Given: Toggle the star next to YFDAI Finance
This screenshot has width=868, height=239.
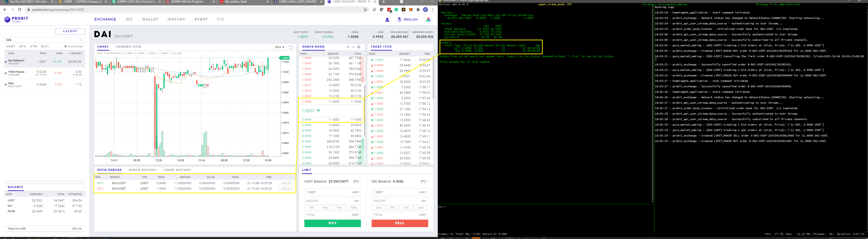Looking at the screenshot, I should pos(5,73).
